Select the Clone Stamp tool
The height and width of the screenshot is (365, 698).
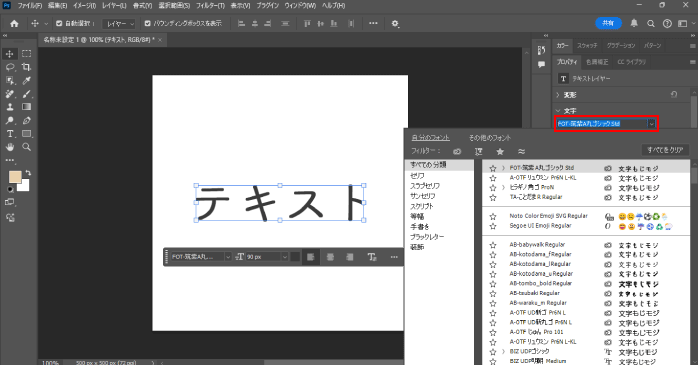coord(10,107)
